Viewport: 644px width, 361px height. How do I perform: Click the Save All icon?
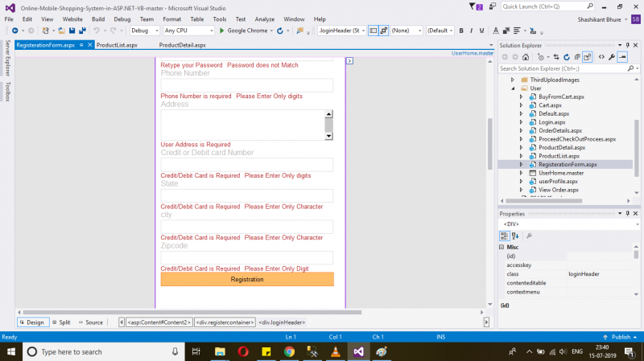click(x=82, y=31)
